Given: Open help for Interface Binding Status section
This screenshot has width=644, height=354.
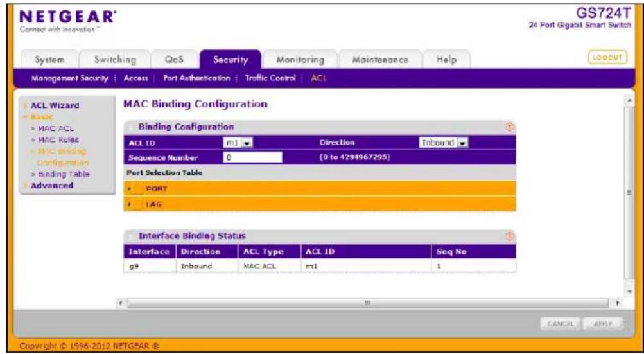Looking at the screenshot, I should point(509,236).
